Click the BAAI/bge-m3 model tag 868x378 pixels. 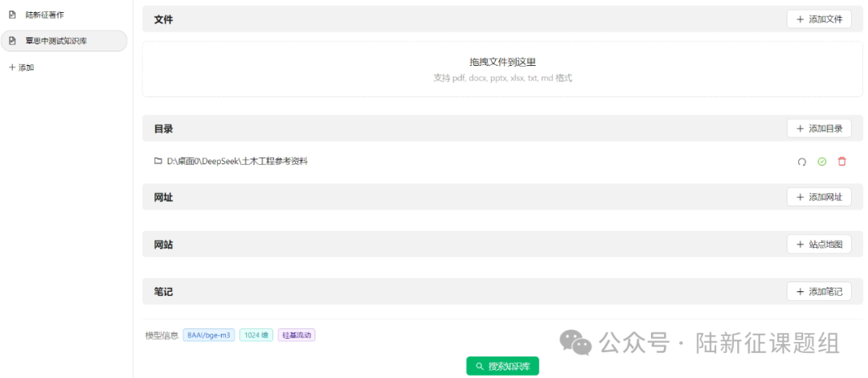(x=209, y=335)
